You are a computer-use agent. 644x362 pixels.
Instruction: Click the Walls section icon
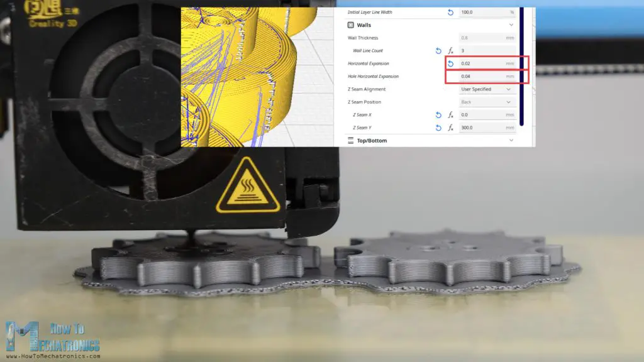[350, 25]
